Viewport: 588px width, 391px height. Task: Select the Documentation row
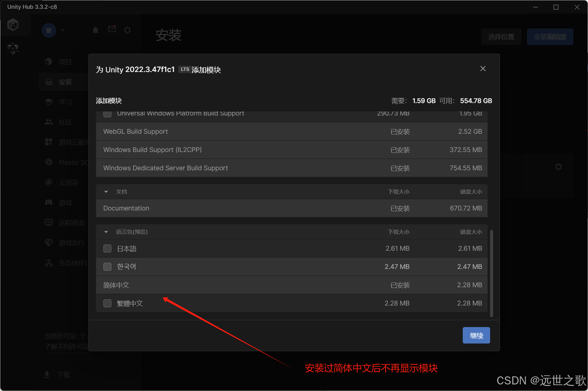292,208
